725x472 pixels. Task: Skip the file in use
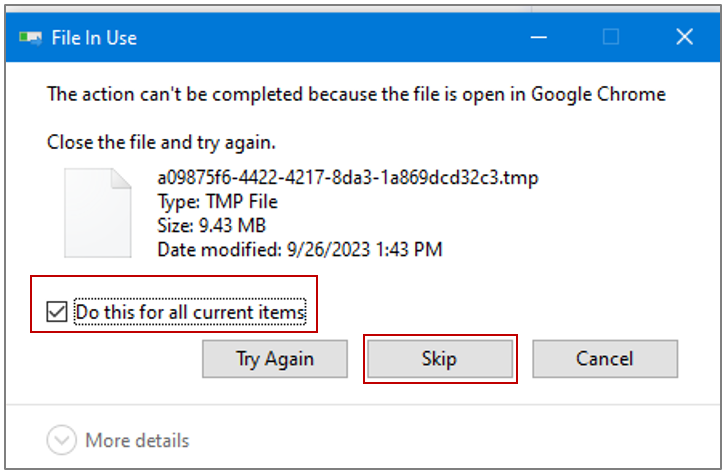click(440, 359)
